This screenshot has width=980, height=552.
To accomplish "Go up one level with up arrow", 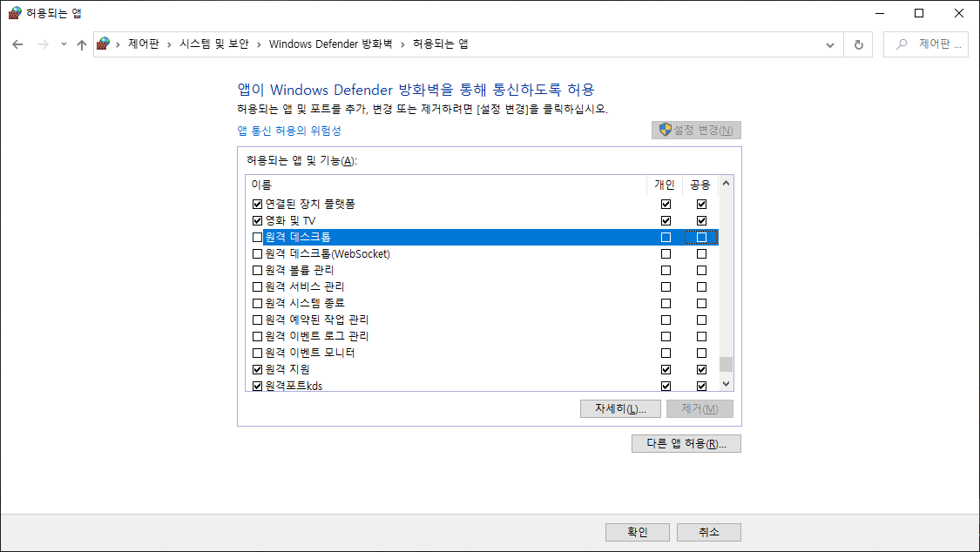I will 81,44.
